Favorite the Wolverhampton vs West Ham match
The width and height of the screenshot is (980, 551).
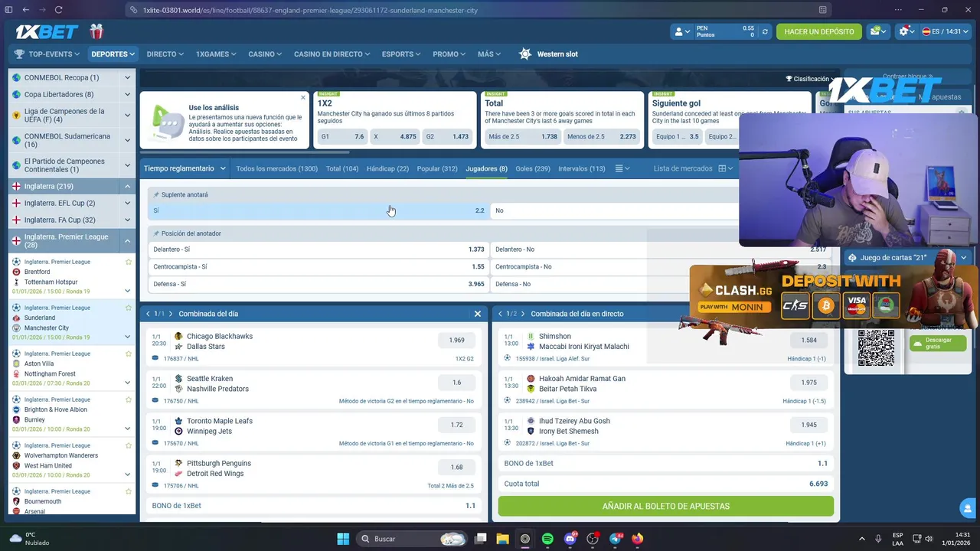(129, 445)
